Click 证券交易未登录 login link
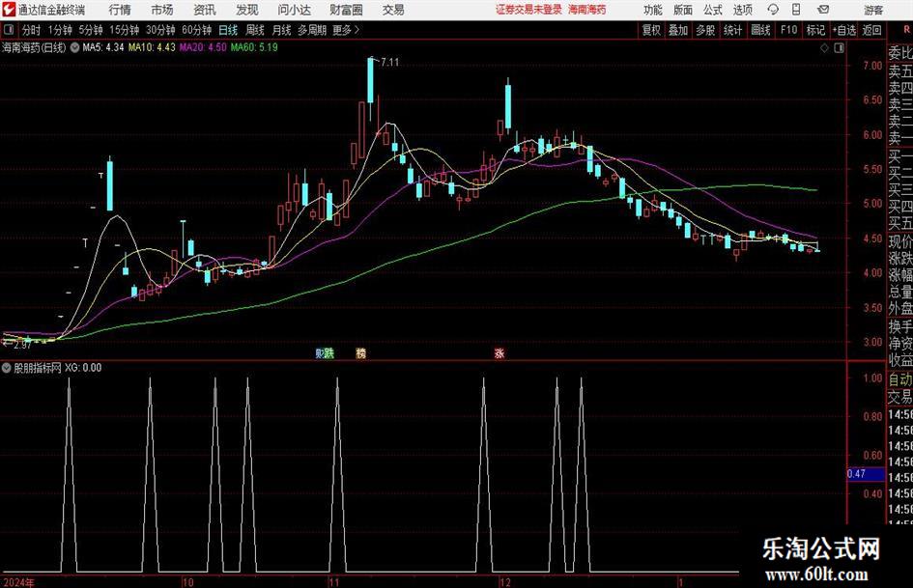The width and height of the screenshot is (913, 588). (528, 10)
